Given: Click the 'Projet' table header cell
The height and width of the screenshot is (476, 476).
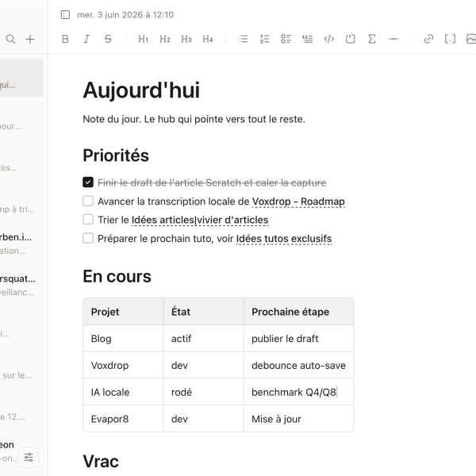Looking at the screenshot, I should click(x=123, y=312).
